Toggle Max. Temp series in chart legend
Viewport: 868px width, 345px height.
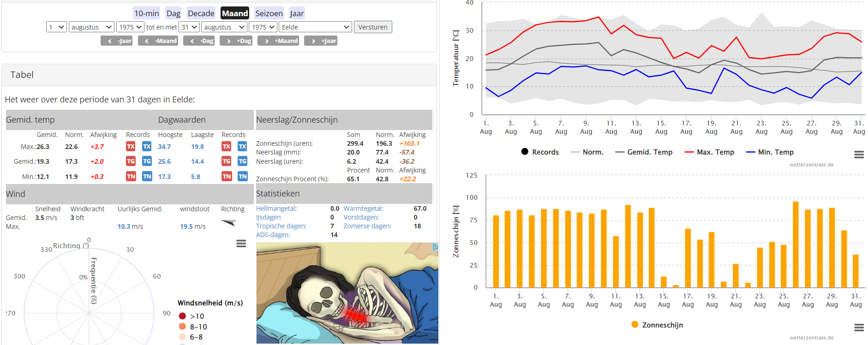pos(709,152)
